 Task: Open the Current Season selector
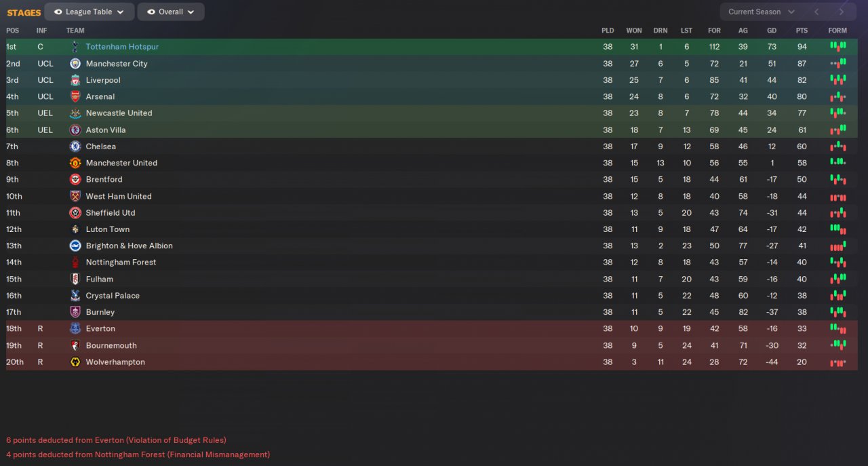click(761, 12)
